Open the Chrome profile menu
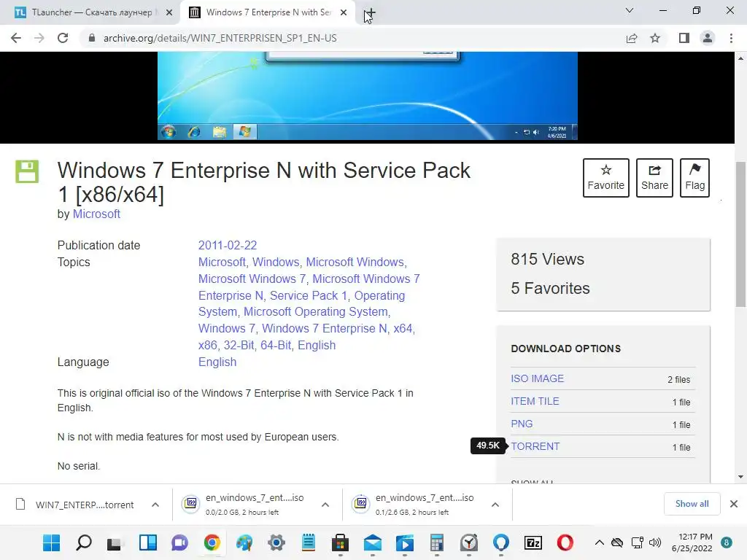Image resolution: width=747 pixels, height=560 pixels. (x=708, y=38)
